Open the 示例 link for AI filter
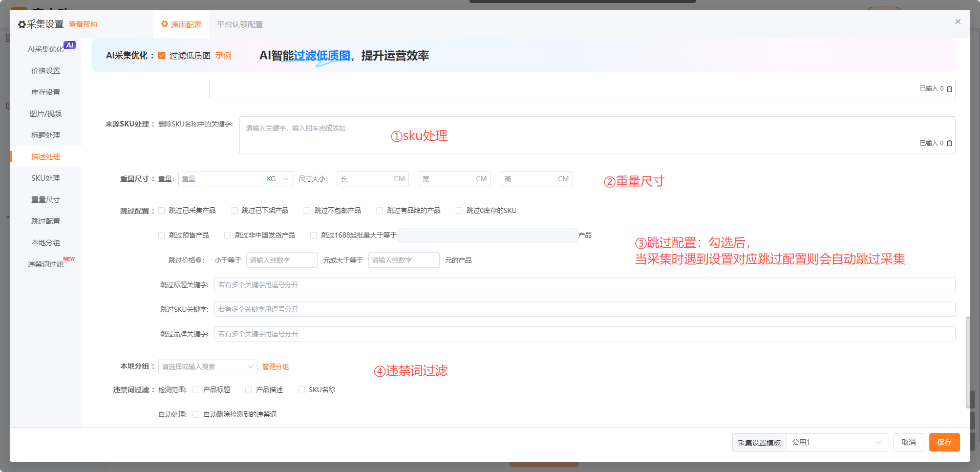The image size is (980, 472). (223, 55)
